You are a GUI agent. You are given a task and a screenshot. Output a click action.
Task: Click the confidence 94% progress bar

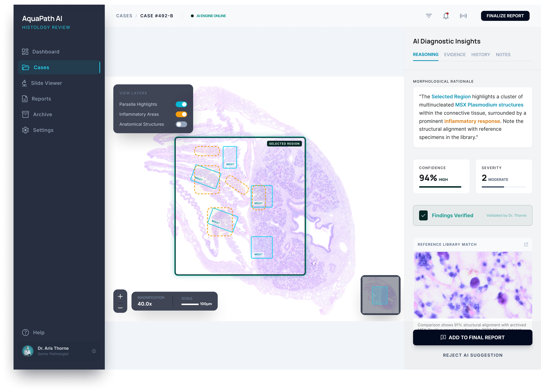click(441, 187)
